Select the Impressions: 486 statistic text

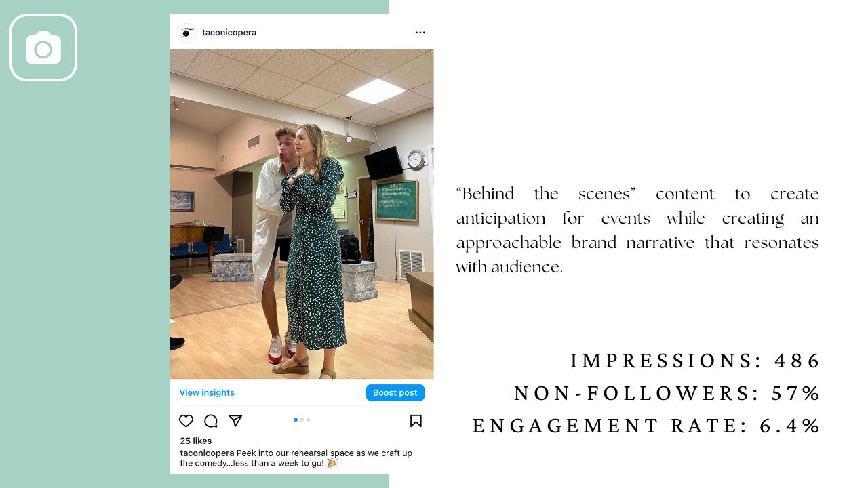click(x=696, y=361)
